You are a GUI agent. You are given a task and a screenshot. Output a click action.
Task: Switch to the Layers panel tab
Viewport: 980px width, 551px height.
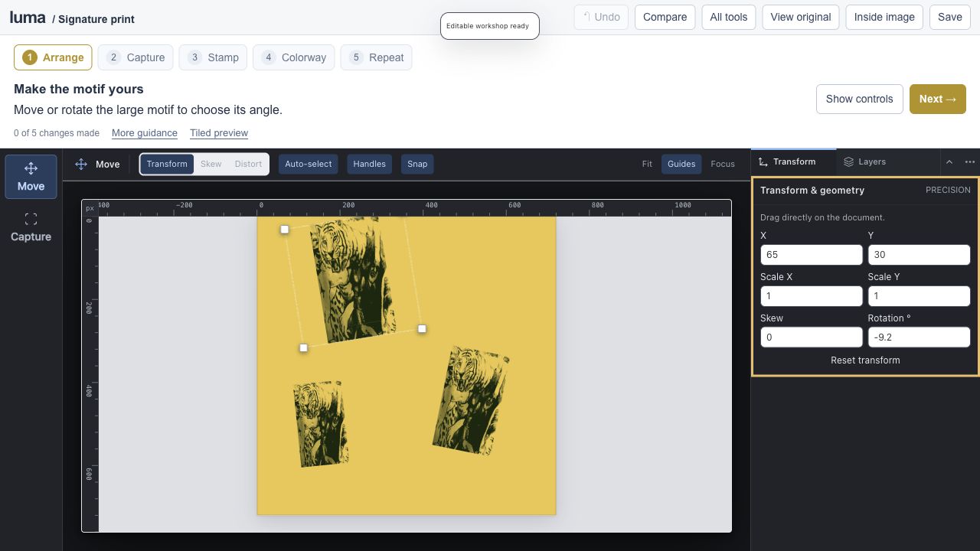[x=864, y=162]
